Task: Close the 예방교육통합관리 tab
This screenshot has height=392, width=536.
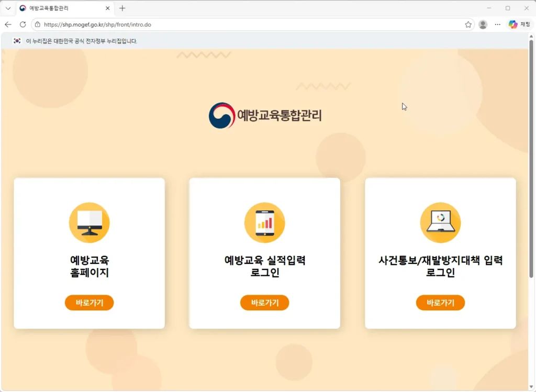Action: pyautogui.click(x=107, y=8)
